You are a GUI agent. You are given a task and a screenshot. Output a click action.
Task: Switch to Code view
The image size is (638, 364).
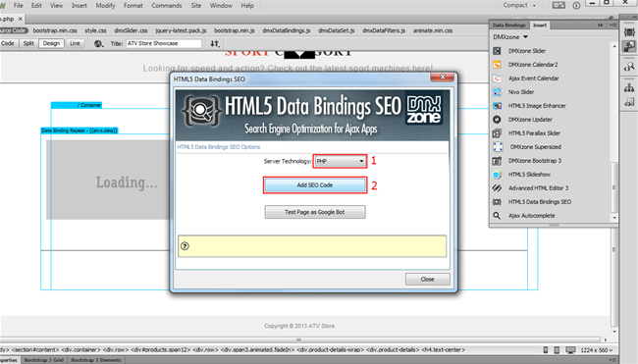pos(8,43)
